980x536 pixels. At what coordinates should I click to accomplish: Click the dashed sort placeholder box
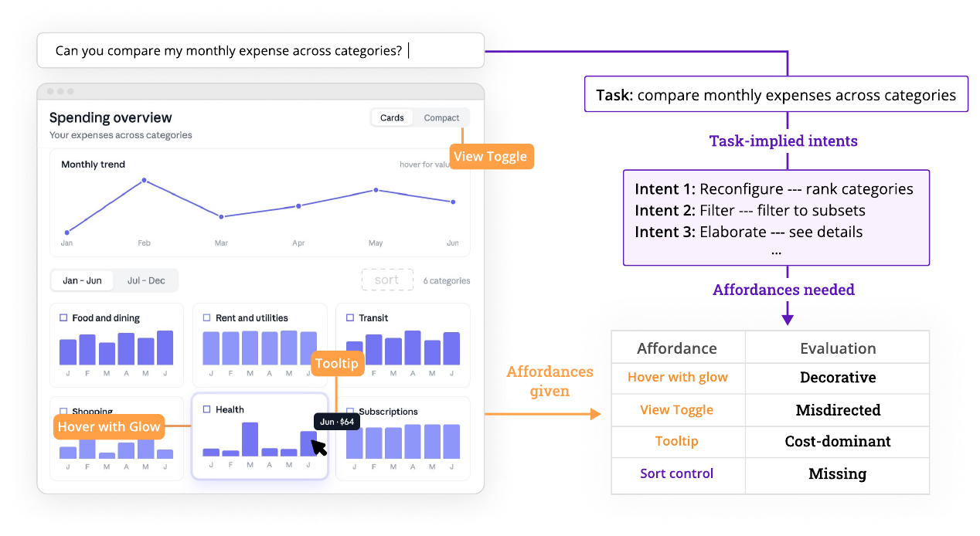[387, 280]
